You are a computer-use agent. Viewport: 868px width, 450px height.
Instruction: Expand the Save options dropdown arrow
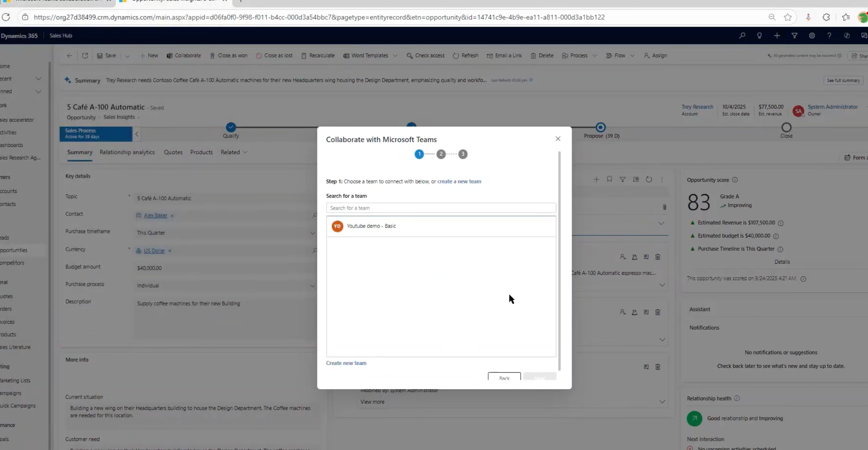coord(127,56)
